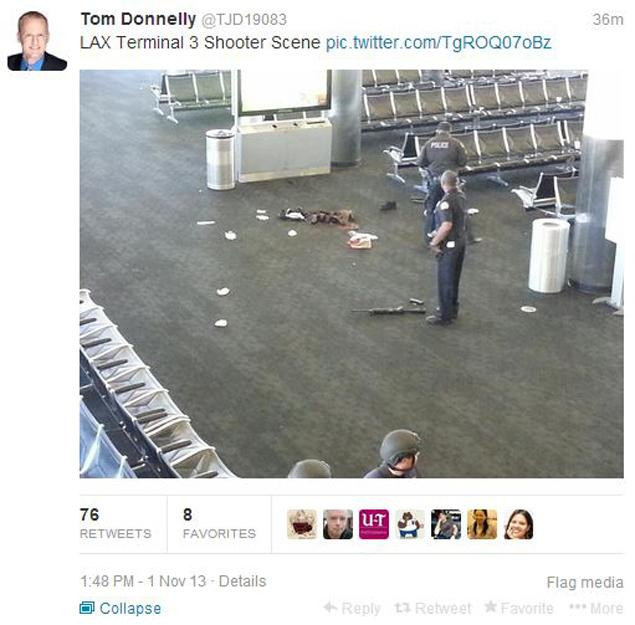Open the embedded LAX terminal photo

point(352,274)
